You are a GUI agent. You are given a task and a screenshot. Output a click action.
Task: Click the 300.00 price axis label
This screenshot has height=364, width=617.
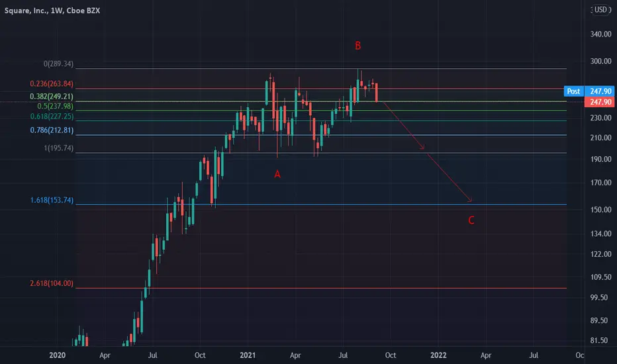click(600, 62)
